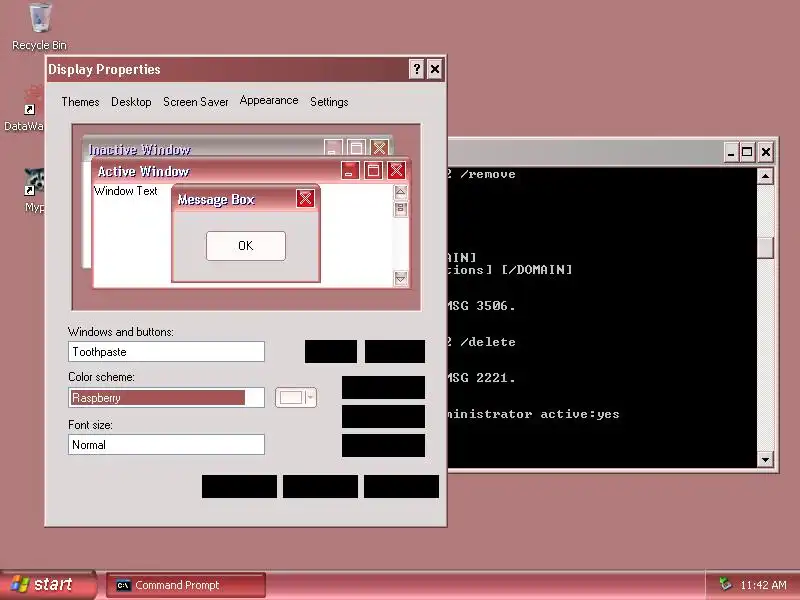Maximize the Command Prompt window
The width and height of the screenshot is (800, 600).
click(747, 152)
